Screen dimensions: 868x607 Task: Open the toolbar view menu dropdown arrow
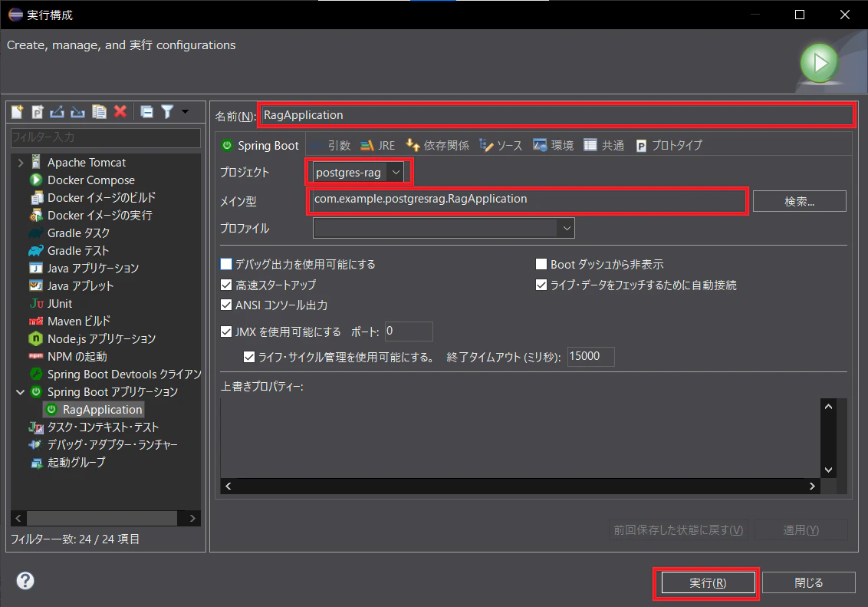tap(185, 111)
